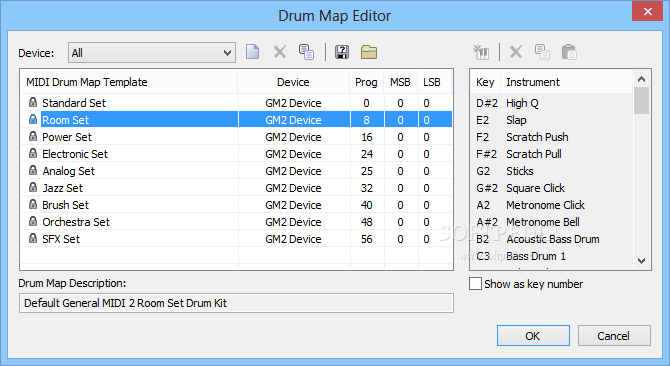Viewport: 670px width, 366px height.
Task: Click lock icon of Jazz Set
Action: (x=33, y=187)
